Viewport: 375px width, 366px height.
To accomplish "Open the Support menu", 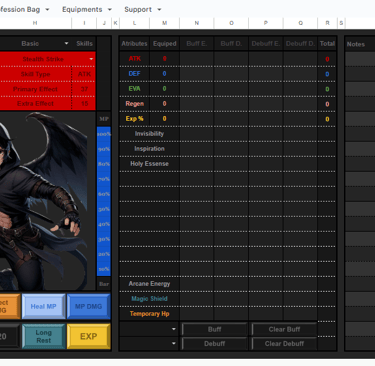I will 143,9.
